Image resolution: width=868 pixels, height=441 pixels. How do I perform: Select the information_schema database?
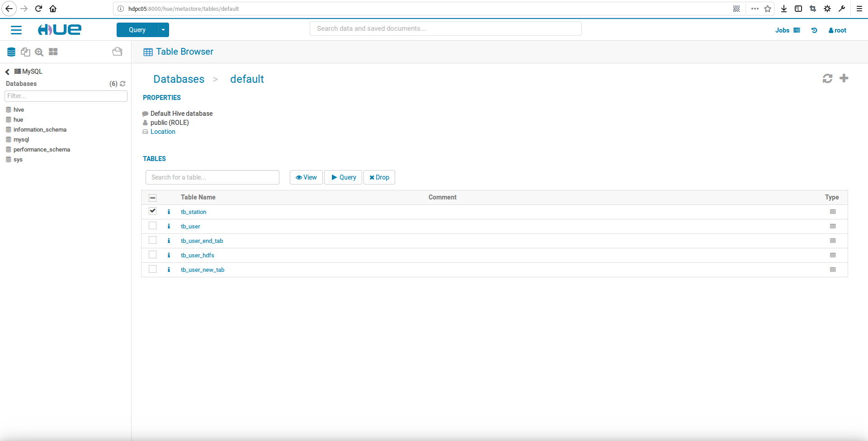(x=40, y=130)
